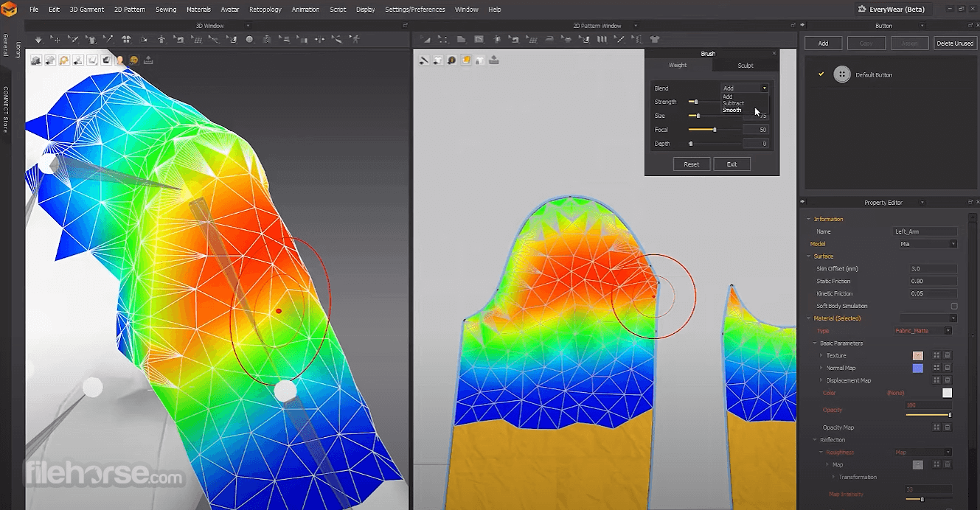The width and height of the screenshot is (980, 510).
Task: Toggle the checkmark beside Default Button
Action: 821,74
